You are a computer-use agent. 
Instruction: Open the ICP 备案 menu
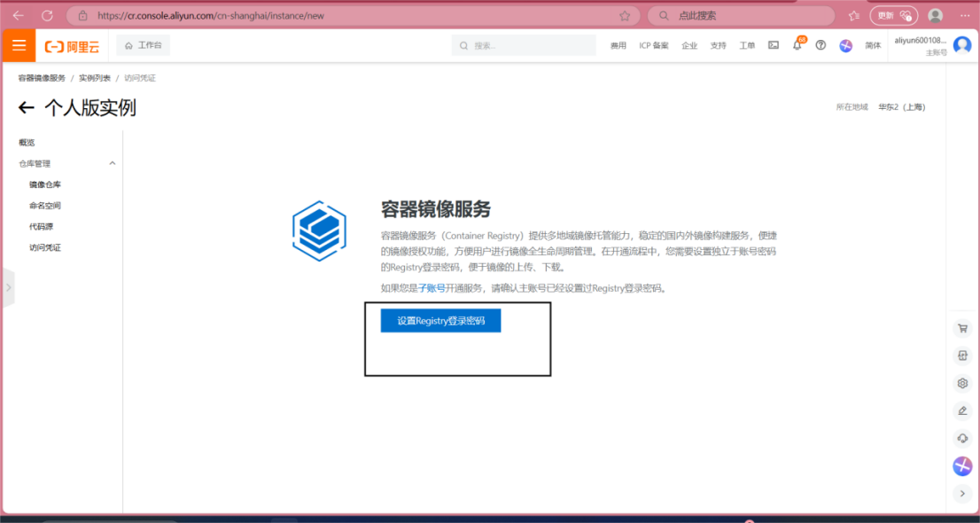654,46
